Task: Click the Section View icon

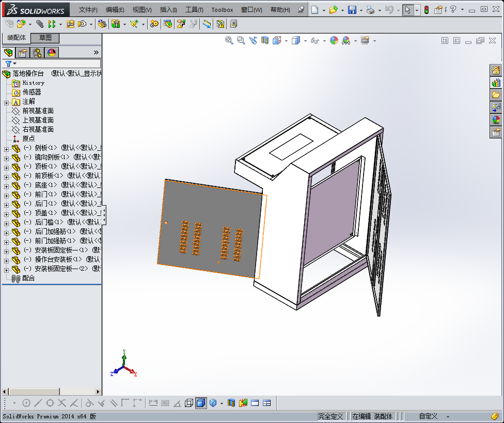Action: [x=265, y=40]
